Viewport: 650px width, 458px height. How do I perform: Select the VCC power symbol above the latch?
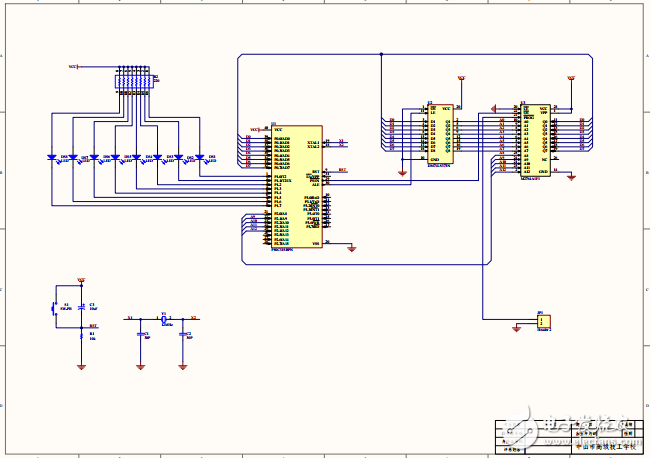coord(461,77)
